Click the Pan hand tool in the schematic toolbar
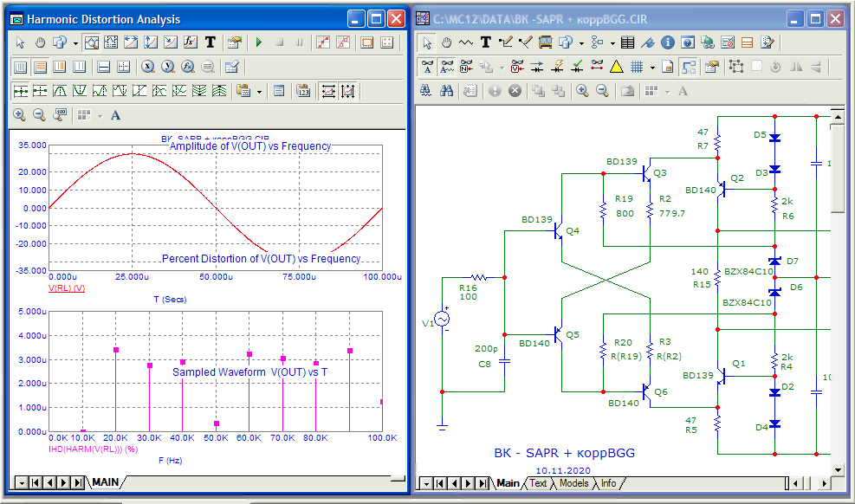Image resolution: width=855 pixels, height=504 pixels. [x=447, y=42]
